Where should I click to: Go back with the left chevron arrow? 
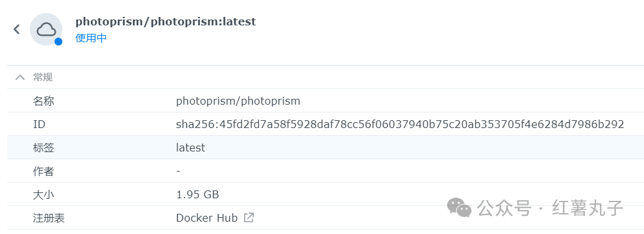[16, 29]
